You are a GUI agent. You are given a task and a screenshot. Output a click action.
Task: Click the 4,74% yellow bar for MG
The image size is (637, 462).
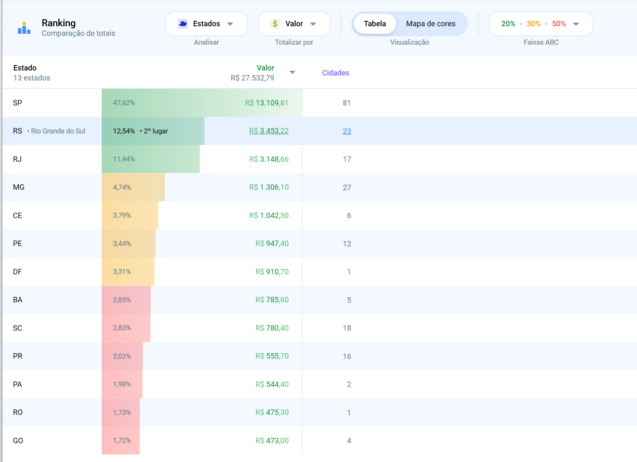pos(133,187)
